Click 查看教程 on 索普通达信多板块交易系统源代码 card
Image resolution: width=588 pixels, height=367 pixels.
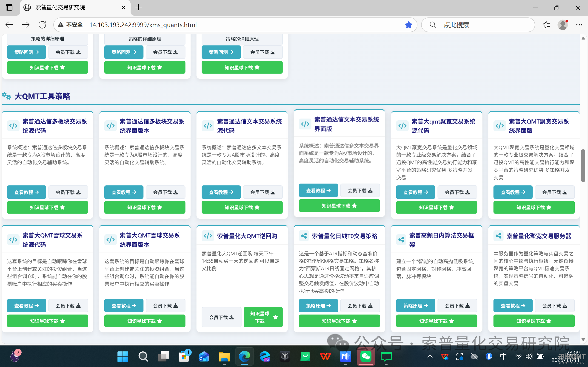pyautogui.click(x=26, y=192)
